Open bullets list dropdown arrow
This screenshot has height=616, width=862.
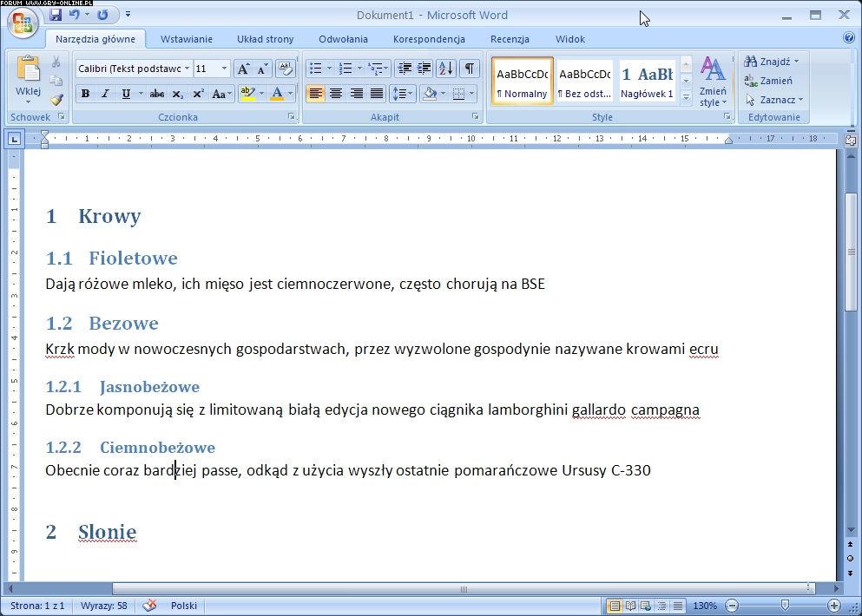tap(329, 69)
